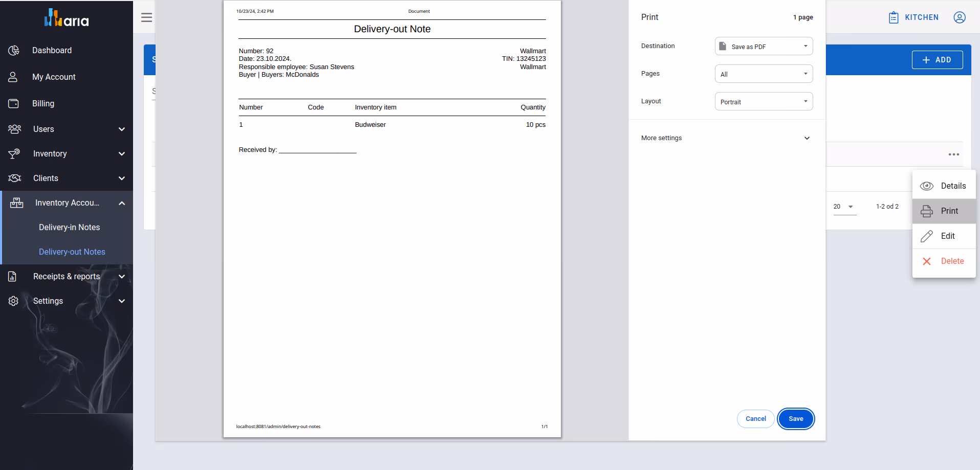Image resolution: width=980 pixels, height=470 pixels.
Task: Click the Dashboard pie chart icon
Action: pyautogui.click(x=14, y=50)
